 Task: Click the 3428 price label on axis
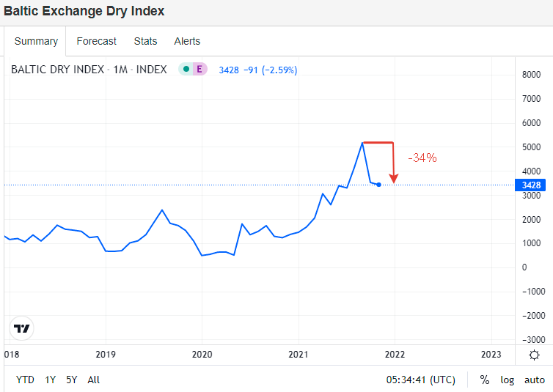[530, 185]
